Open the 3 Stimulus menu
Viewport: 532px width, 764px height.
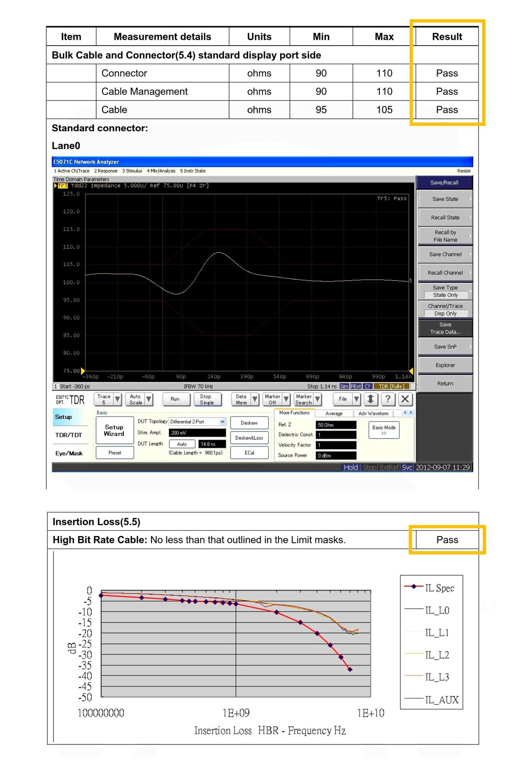(x=132, y=171)
